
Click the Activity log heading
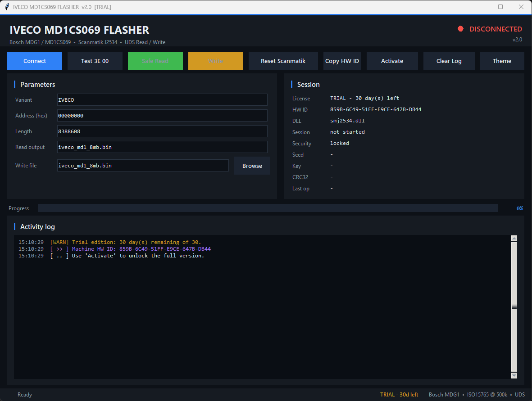coord(37,227)
